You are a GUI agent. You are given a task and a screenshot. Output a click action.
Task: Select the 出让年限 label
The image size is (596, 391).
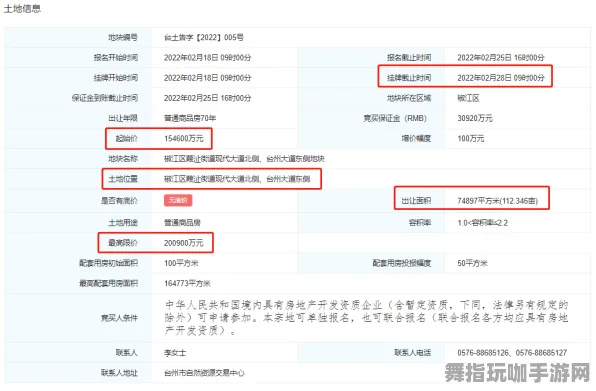click(123, 118)
